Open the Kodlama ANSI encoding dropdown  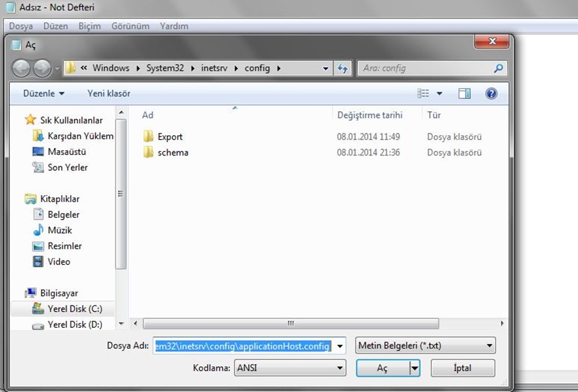point(290,368)
